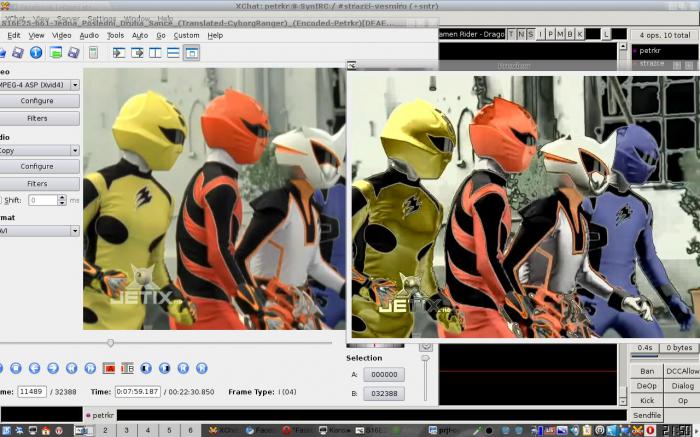The image size is (700, 437).
Task: Open the video information icon
Action: coord(36,53)
